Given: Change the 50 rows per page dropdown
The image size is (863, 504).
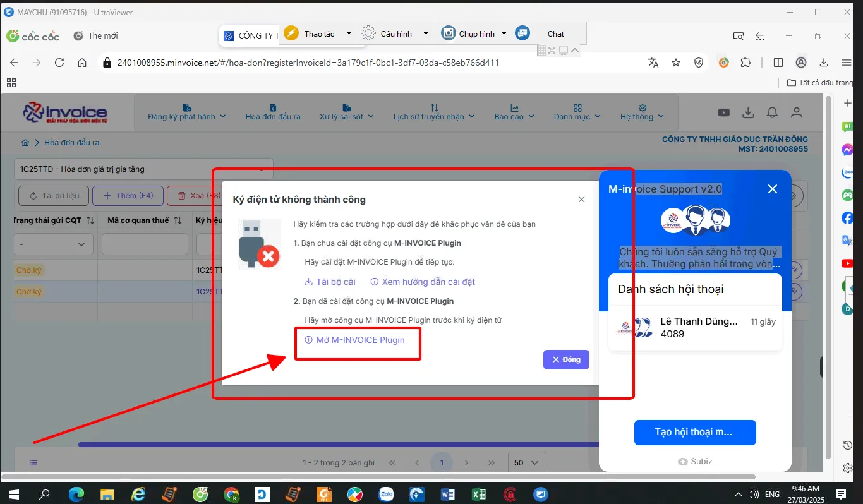Looking at the screenshot, I should click(x=527, y=463).
